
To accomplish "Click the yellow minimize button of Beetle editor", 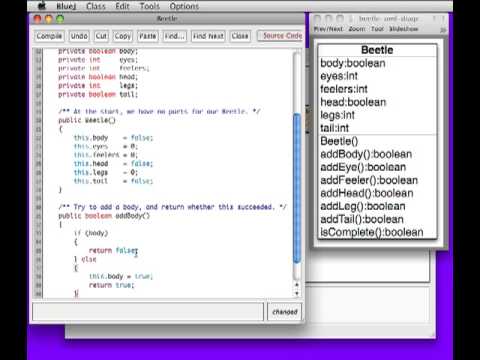I will [49, 19].
